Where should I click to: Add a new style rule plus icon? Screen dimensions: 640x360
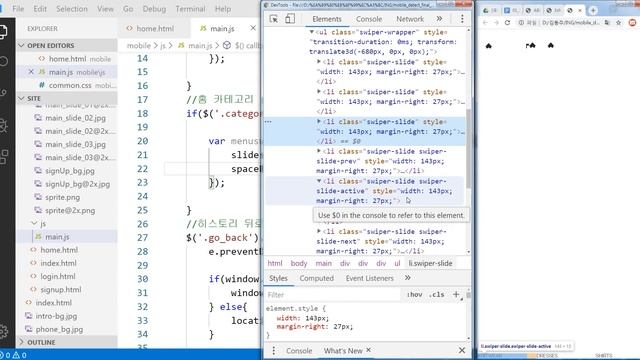point(456,294)
